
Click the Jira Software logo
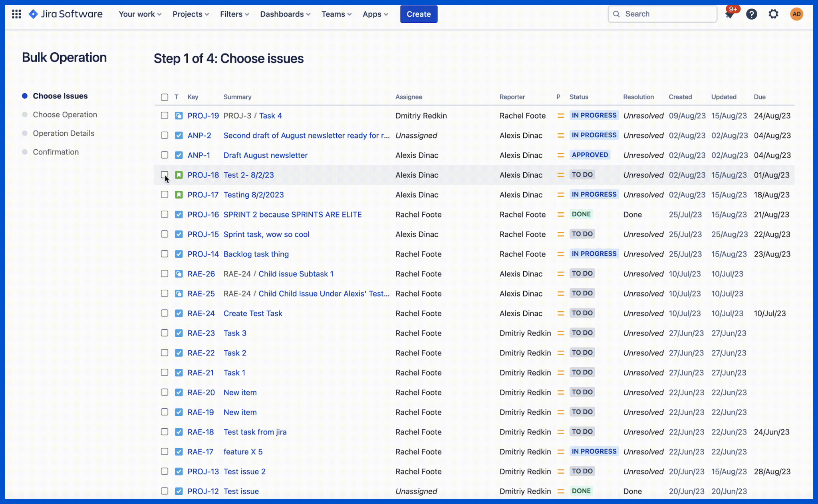[66, 14]
